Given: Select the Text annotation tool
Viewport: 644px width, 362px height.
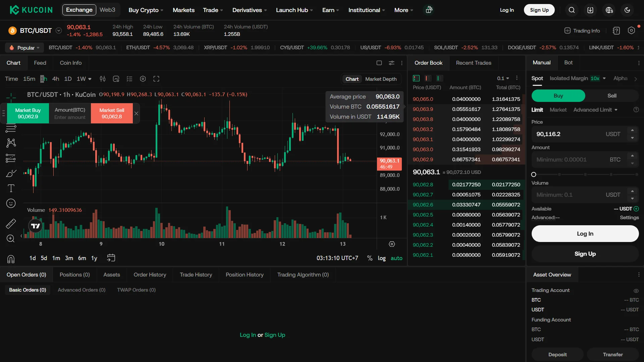Looking at the screenshot, I should pos(11,188).
